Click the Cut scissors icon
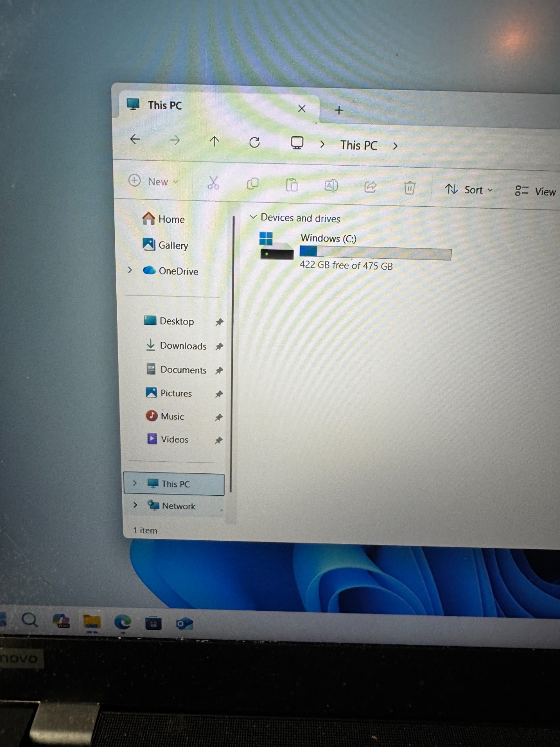Viewport: 560px width, 747px height. pos(213,183)
